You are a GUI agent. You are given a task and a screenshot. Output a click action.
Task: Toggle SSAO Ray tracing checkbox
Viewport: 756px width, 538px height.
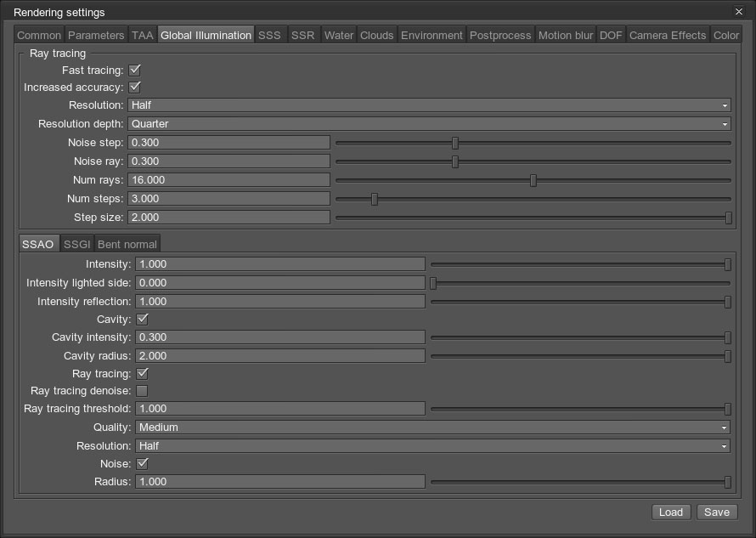click(142, 374)
